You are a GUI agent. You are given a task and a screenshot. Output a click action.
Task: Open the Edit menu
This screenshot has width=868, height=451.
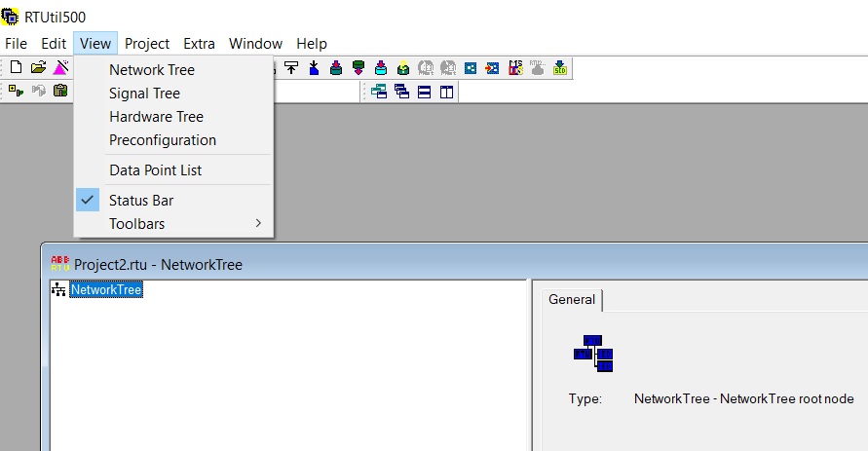(54, 43)
